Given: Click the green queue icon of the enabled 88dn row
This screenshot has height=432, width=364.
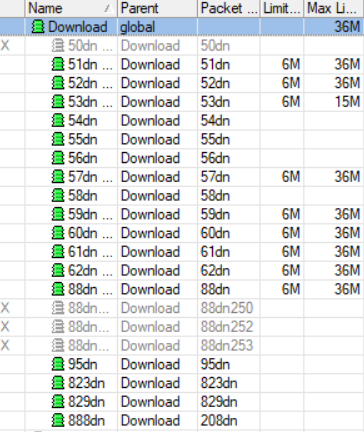Looking at the screenshot, I should tap(58, 289).
